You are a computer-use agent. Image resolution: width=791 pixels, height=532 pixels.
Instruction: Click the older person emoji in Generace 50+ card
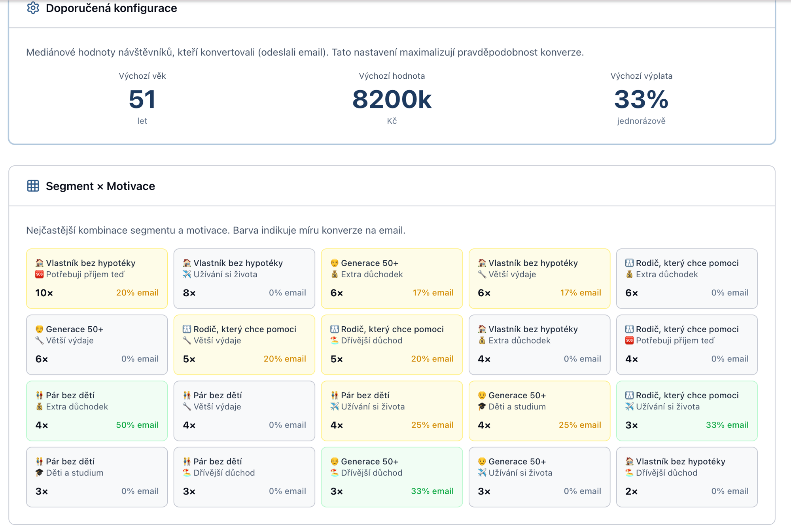tap(334, 263)
